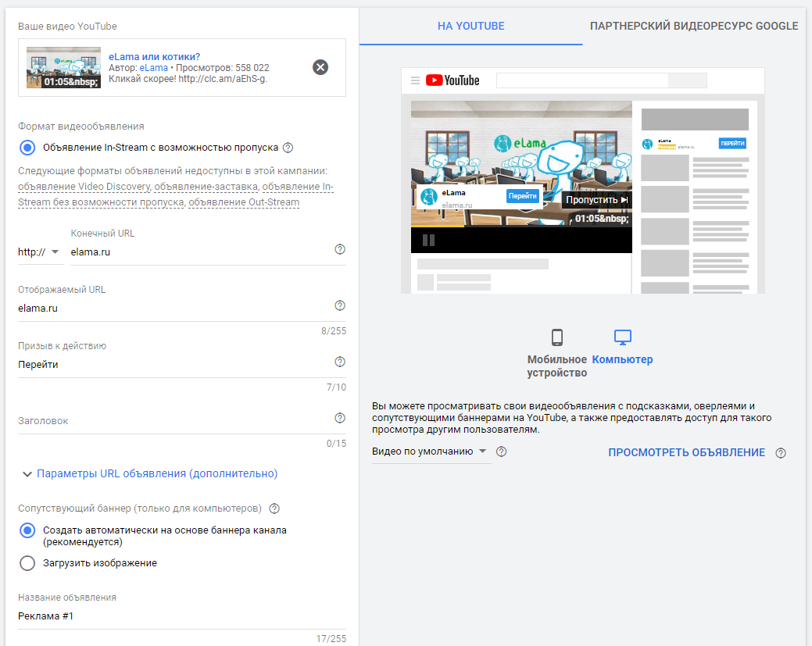The height and width of the screenshot is (646, 812).
Task: Select the mobile device preview icon
Action: 557,338
